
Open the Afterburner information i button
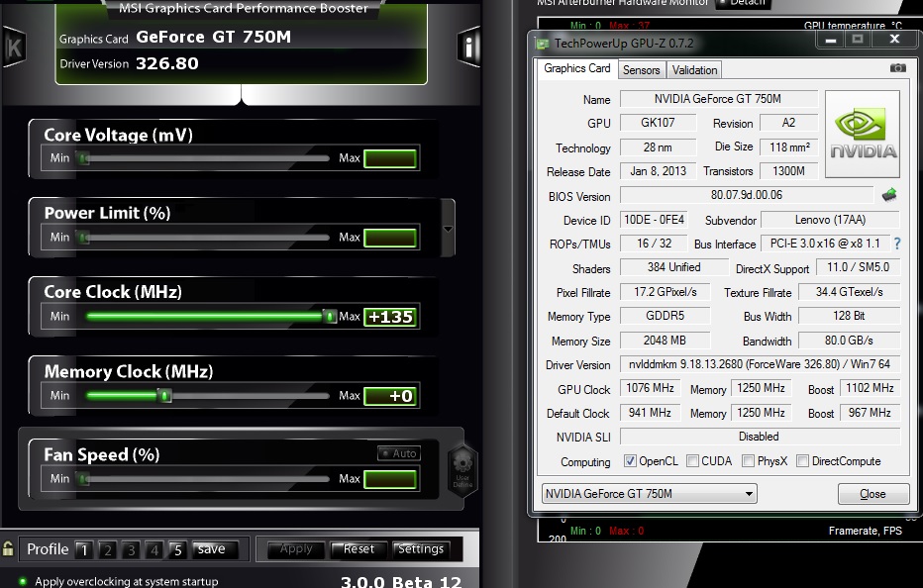pyautogui.click(x=468, y=47)
